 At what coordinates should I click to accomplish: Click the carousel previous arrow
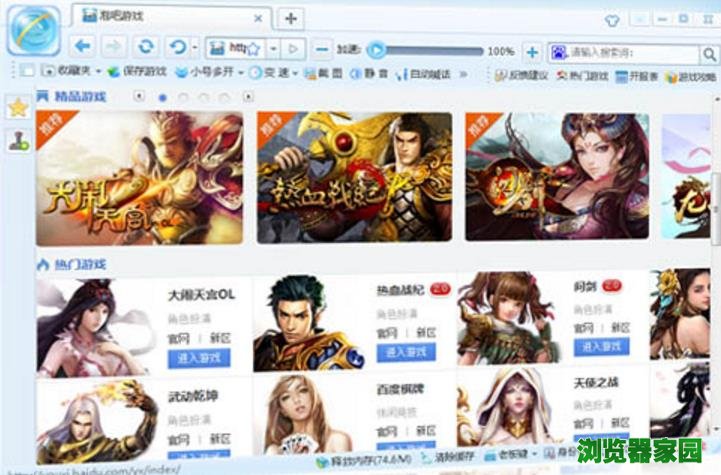pos(139,96)
